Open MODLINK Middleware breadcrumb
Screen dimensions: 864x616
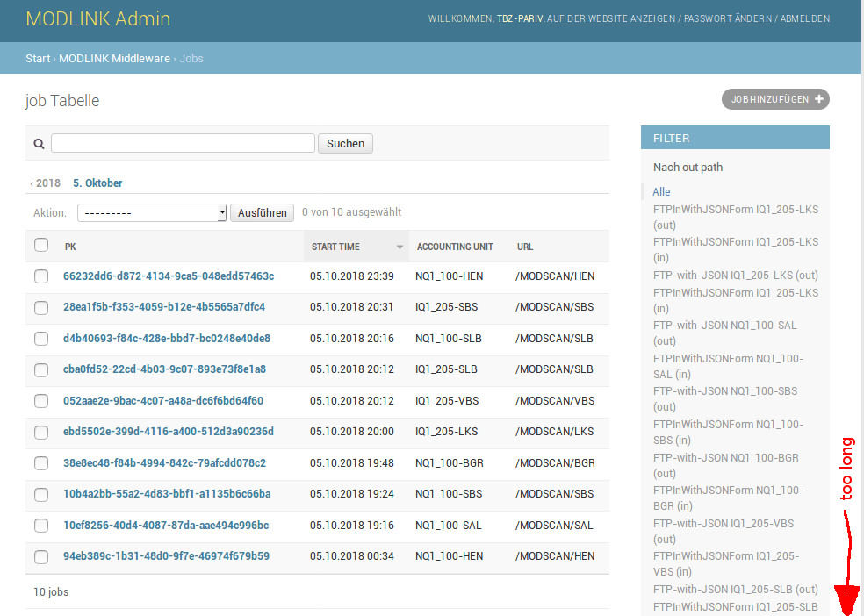point(114,58)
